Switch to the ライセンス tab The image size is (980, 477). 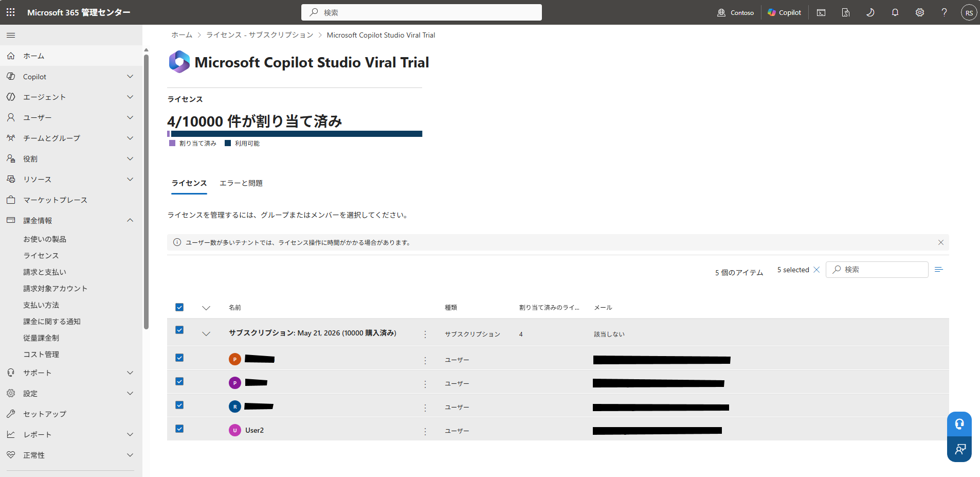pos(189,183)
